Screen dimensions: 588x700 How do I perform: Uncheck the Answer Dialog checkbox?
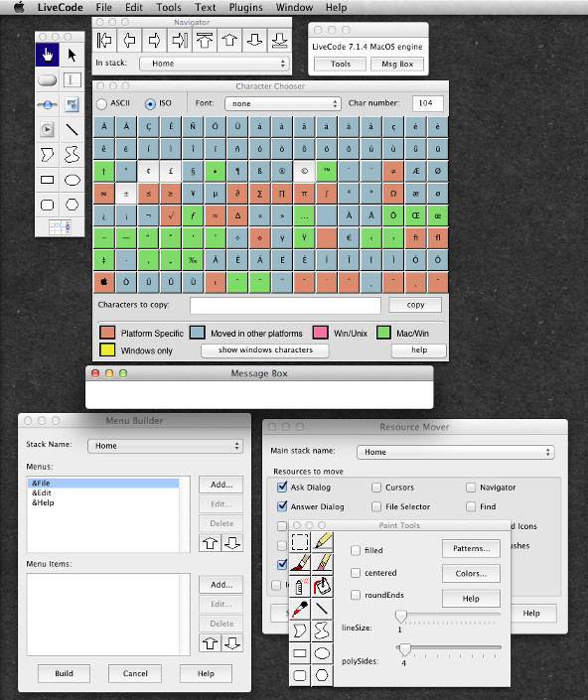pos(282,506)
